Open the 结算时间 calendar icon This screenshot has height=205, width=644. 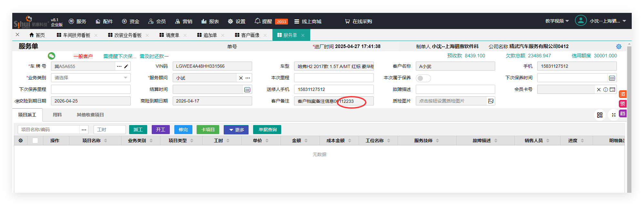[247, 90]
